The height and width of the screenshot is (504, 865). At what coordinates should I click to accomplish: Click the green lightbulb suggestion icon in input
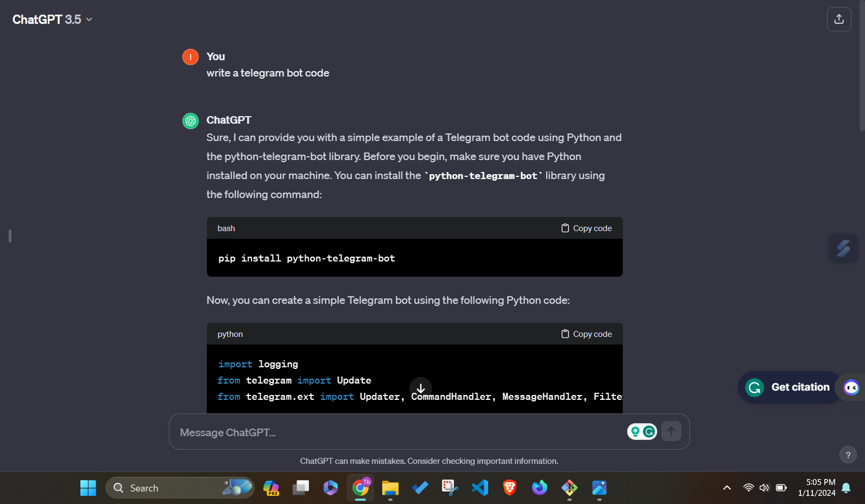click(x=635, y=432)
